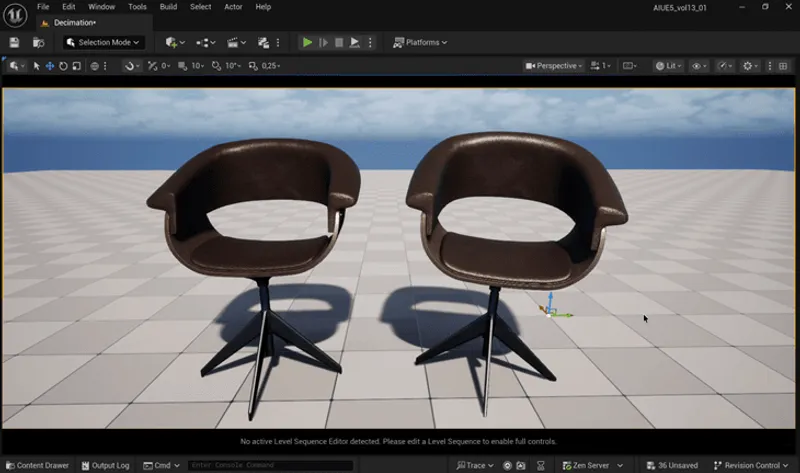This screenshot has height=473, width=800.
Task: Open the Content Drawer
Action: pos(37,466)
